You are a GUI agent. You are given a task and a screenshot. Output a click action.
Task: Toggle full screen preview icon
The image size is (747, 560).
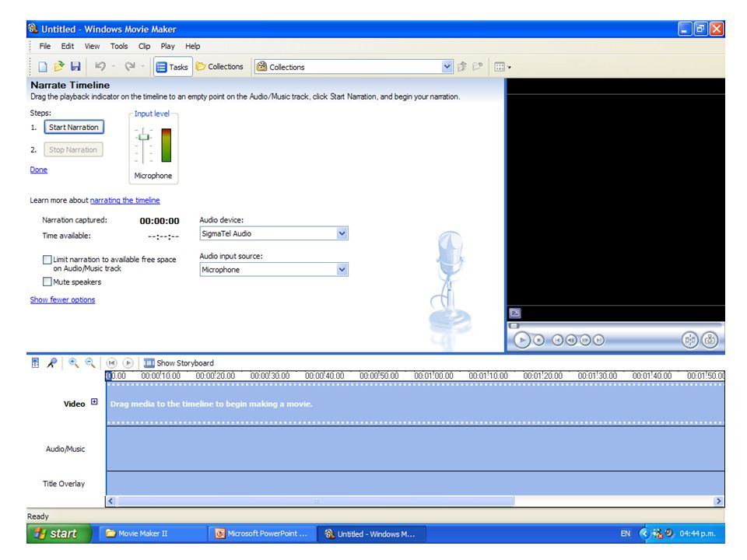(515, 313)
